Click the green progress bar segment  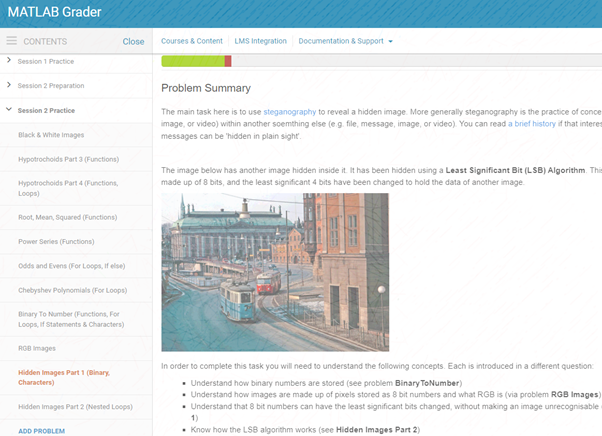click(x=193, y=61)
